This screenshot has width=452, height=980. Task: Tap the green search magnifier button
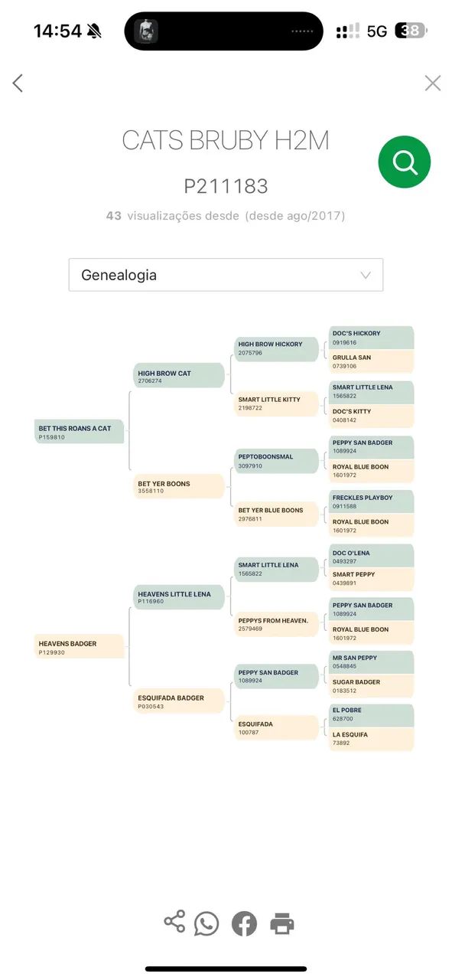pos(405,162)
